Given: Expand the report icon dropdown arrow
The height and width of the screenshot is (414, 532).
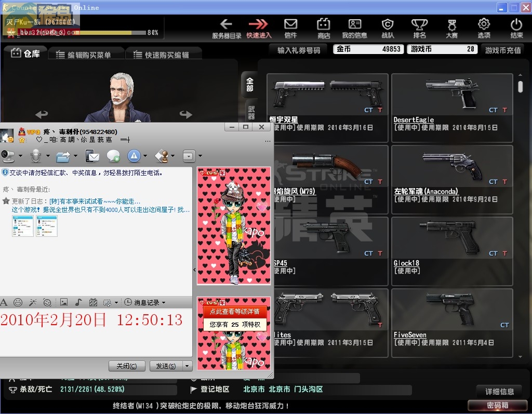Looking at the screenshot, I should [x=145, y=156].
